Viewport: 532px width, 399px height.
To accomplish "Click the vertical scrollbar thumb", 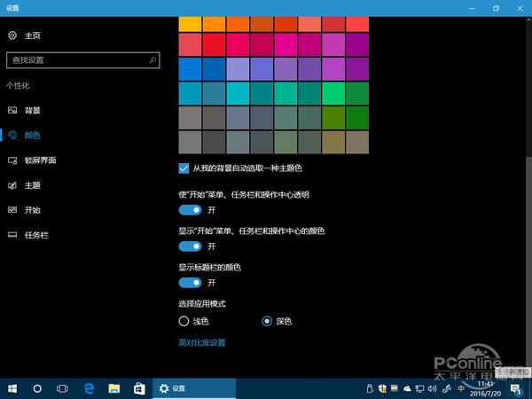I will [528, 262].
